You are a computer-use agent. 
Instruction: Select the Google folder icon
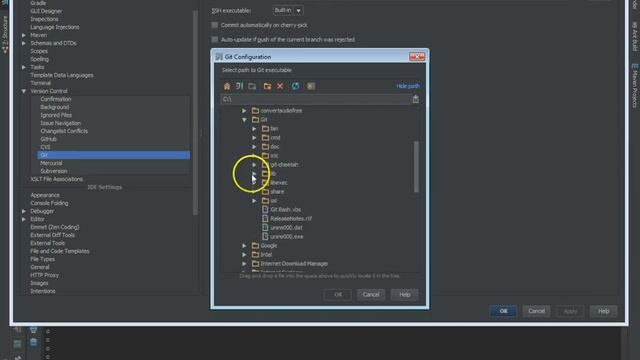pyautogui.click(x=256, y=245)
